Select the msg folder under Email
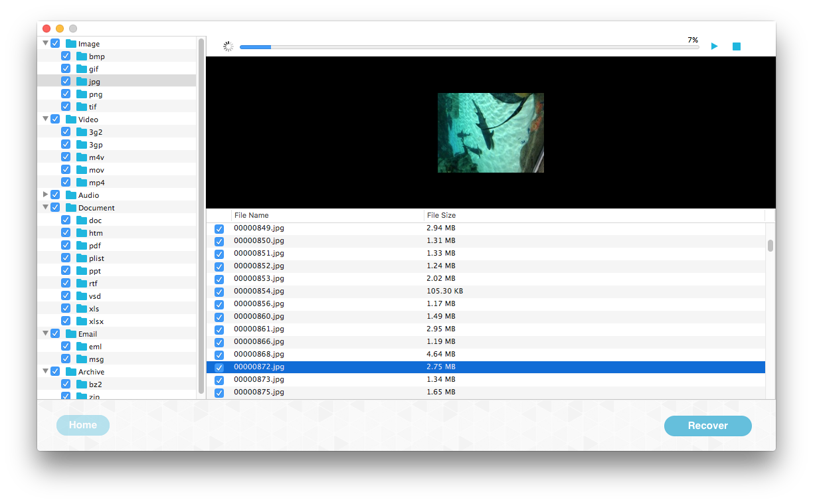Screen dimensions: 813x504 tap(117, 359)
